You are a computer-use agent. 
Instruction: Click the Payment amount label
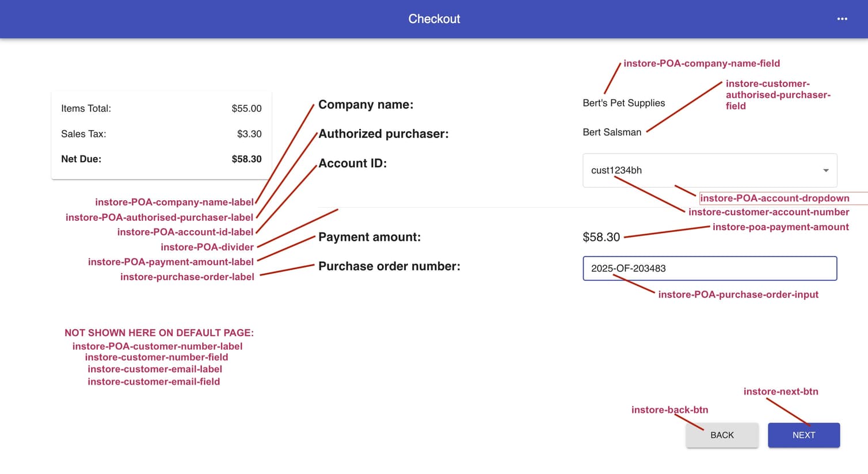(x=369, y=237)
